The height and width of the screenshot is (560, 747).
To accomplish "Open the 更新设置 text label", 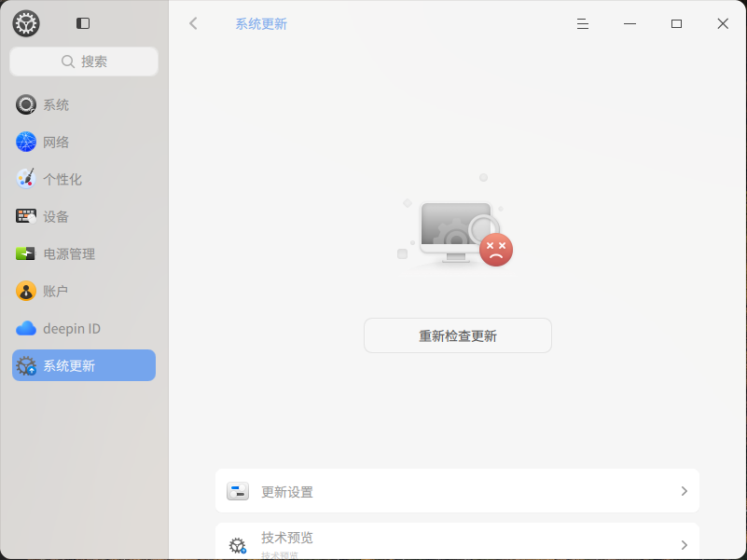I will click(x=287, y=492).
